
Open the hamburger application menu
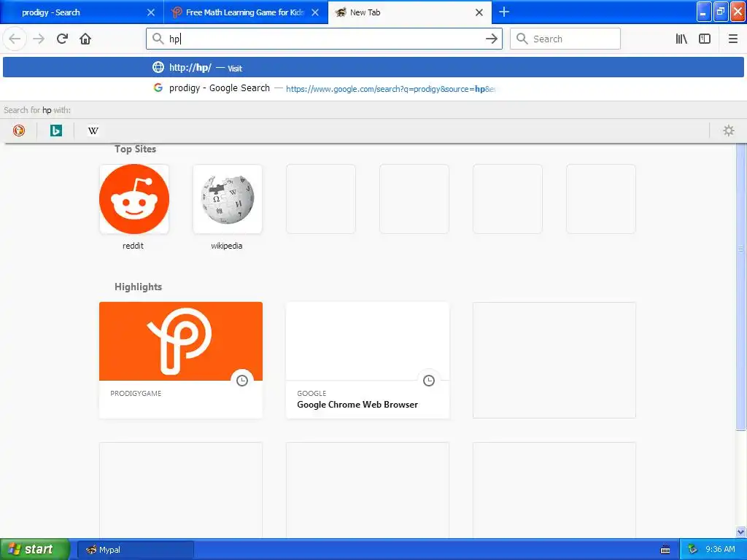(x=733, y=39)
